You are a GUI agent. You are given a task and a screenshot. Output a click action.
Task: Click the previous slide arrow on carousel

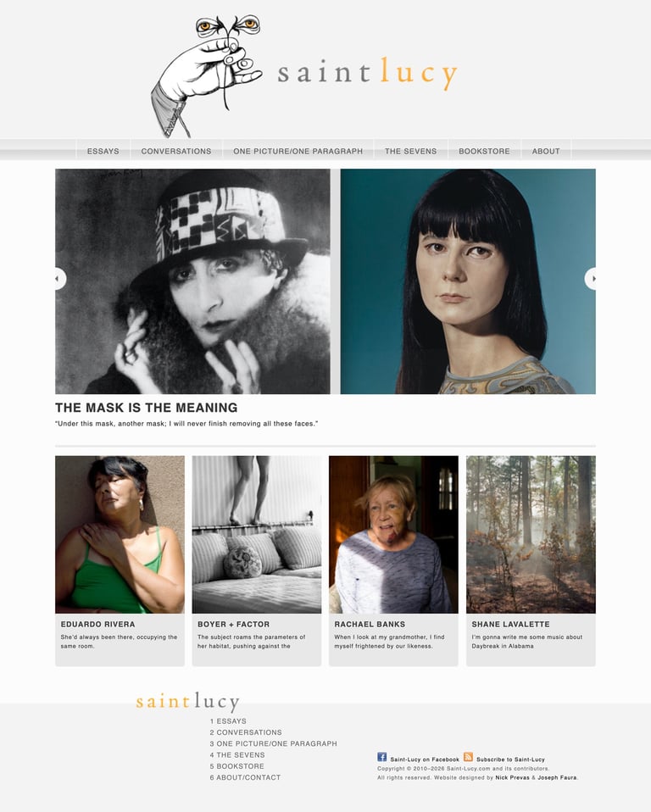click(60, 279)
